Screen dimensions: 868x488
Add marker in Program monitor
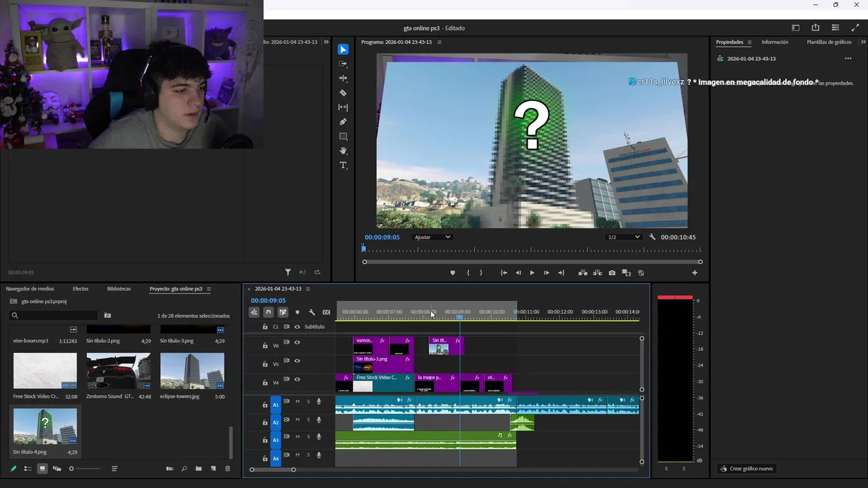pyautogui.click(x=452, y=273)
